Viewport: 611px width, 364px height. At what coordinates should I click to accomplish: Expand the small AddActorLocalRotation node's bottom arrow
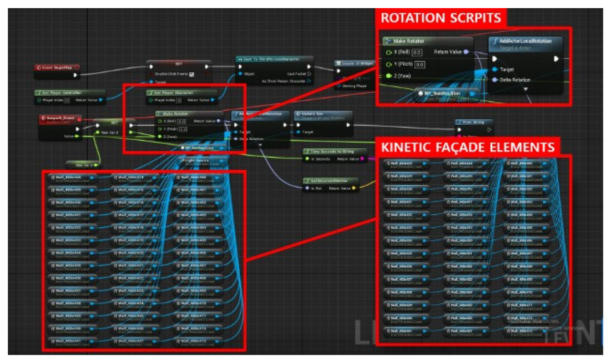(x=260, y=145)
